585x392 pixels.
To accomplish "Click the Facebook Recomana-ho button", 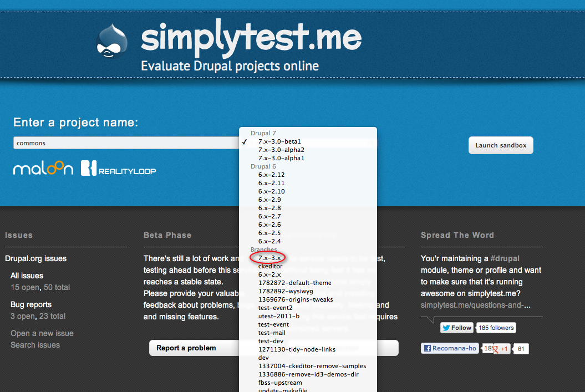I will coord(450,348).
